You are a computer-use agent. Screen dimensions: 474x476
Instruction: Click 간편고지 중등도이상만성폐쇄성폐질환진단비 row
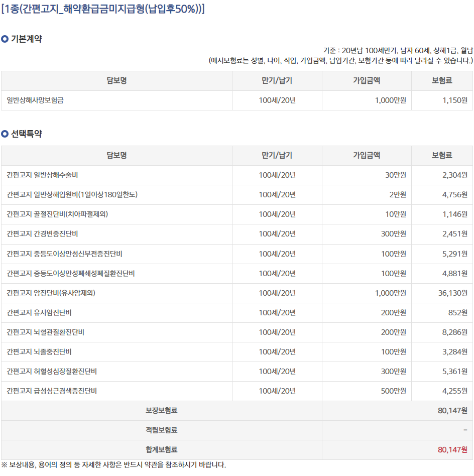point(237,274)
